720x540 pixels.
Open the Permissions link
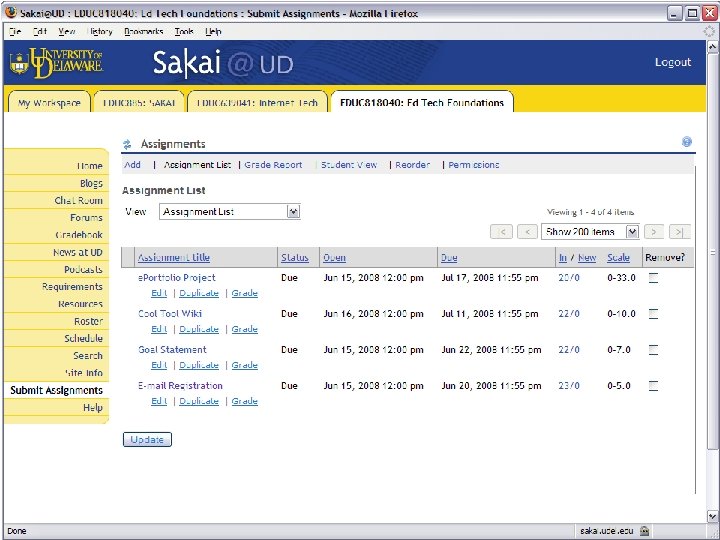pyautogui.click(x=473, y=165)
